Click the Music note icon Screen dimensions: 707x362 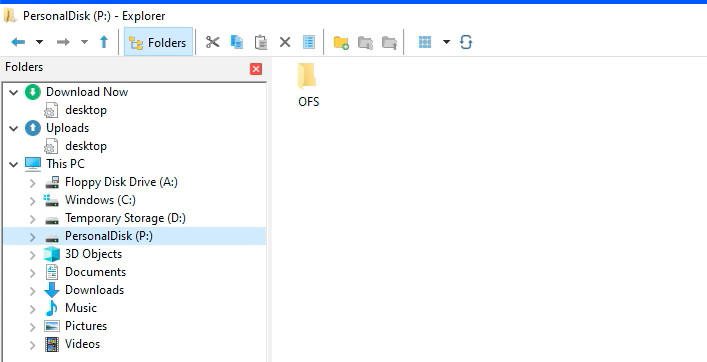tap(52, 308)
